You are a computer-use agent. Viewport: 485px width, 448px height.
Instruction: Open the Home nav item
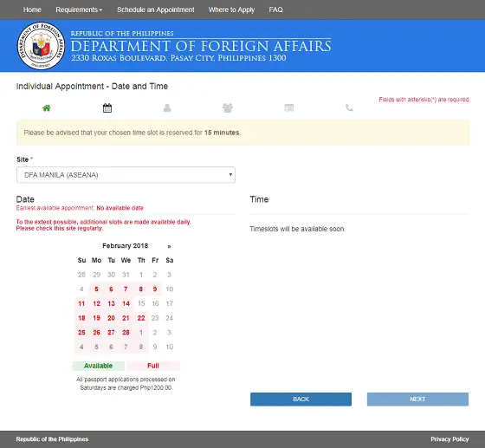point(32,10)
